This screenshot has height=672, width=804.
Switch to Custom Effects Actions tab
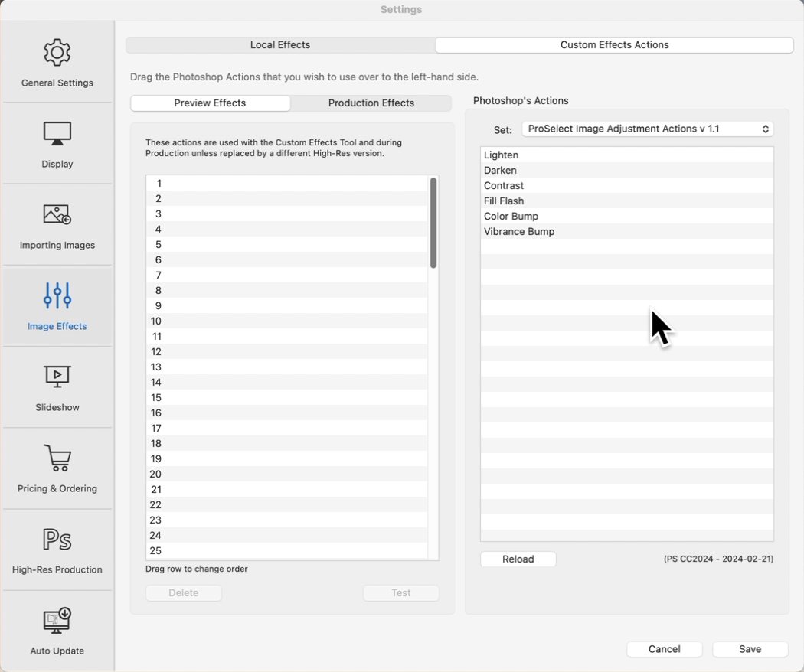pyautogui.click(x=614, y=45)
